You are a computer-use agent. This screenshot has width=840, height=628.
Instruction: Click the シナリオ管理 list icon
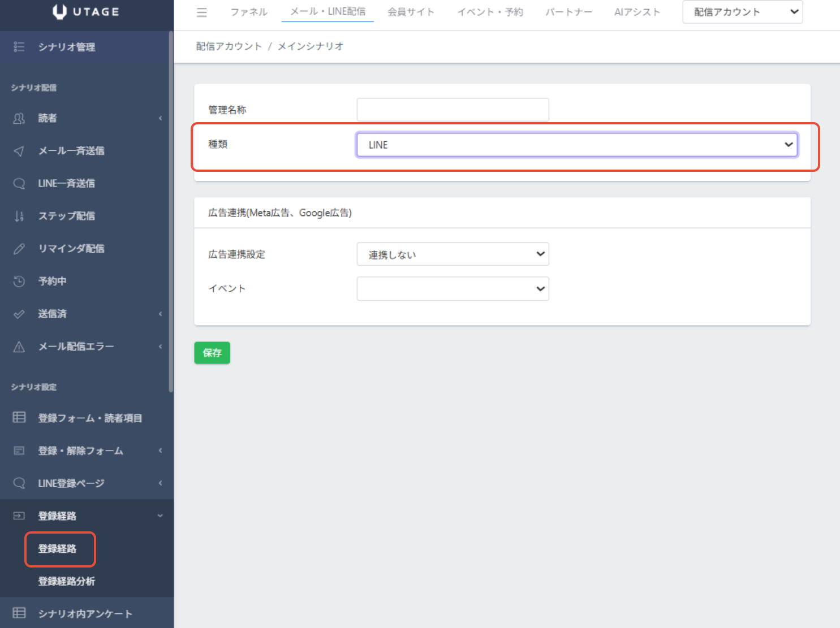click(x=19, y=47)
